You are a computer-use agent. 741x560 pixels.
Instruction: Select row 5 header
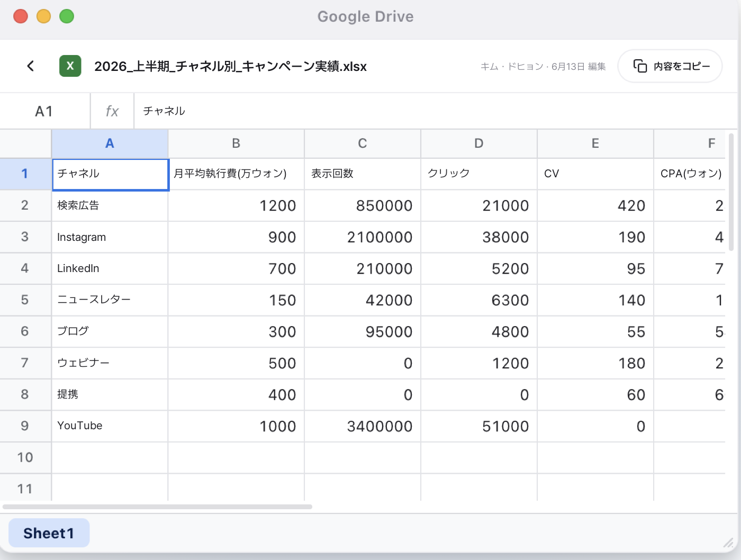point(25,300)
